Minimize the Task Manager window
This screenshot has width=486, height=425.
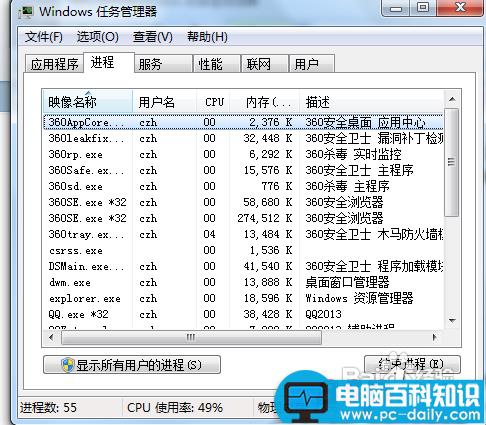click(396, 8)
